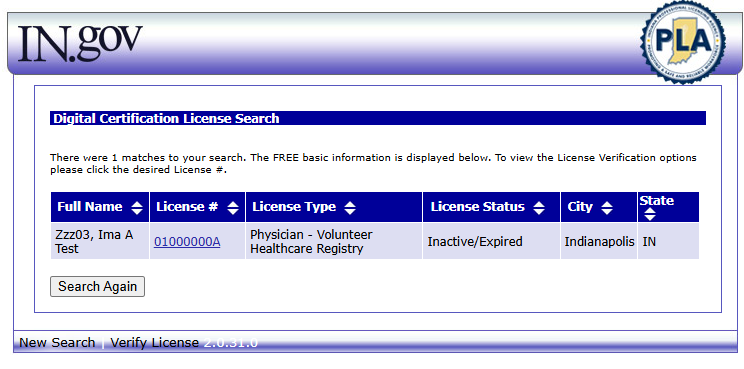Sort Full Name ascending with up arrow
This screenshot has width=744, height=369.
(x=137, y=204)
